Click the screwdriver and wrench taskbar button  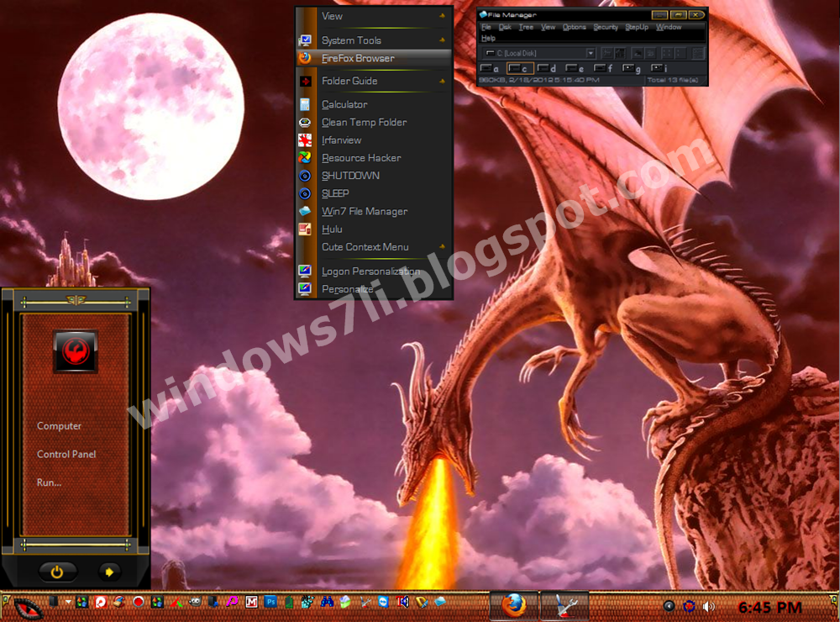click(x=564, y=607)
